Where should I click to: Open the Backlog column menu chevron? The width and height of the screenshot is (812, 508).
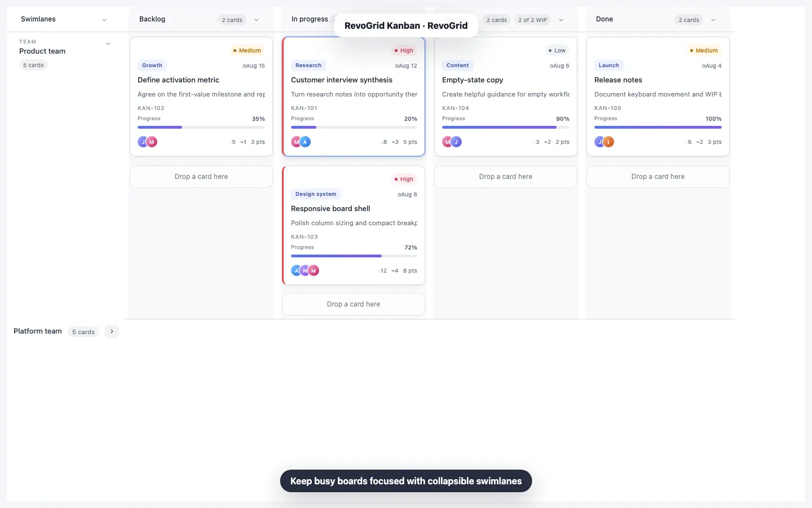(x=257, y=20)
